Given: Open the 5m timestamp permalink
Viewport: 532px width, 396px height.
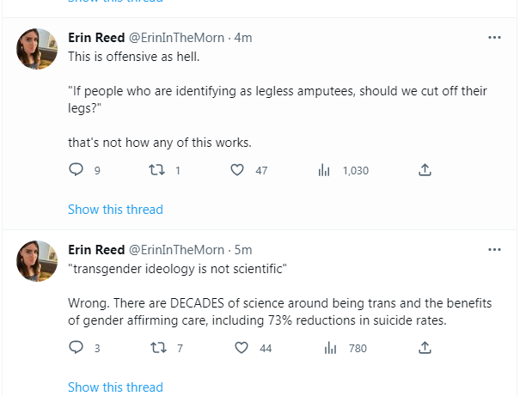Looking at the screenshot, I should [x=243, y=250].
